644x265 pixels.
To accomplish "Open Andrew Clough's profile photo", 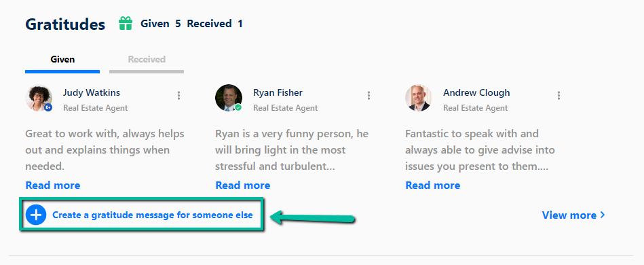I will click(x=419, y=98).
